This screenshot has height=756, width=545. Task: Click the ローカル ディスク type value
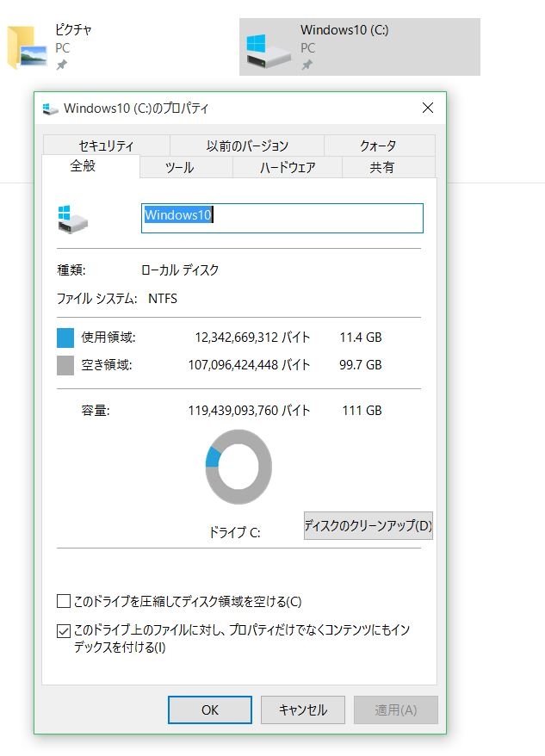pos(180,270)
